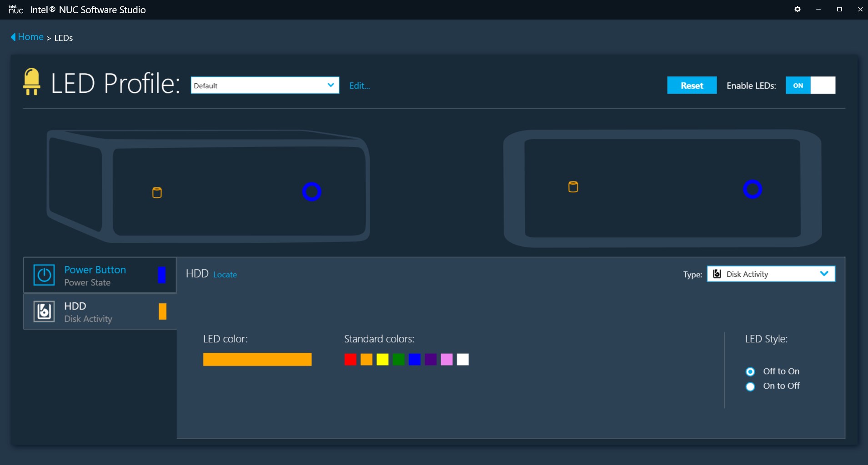
Task: Click the Edit... profile link
Action: tap(359, 85)
